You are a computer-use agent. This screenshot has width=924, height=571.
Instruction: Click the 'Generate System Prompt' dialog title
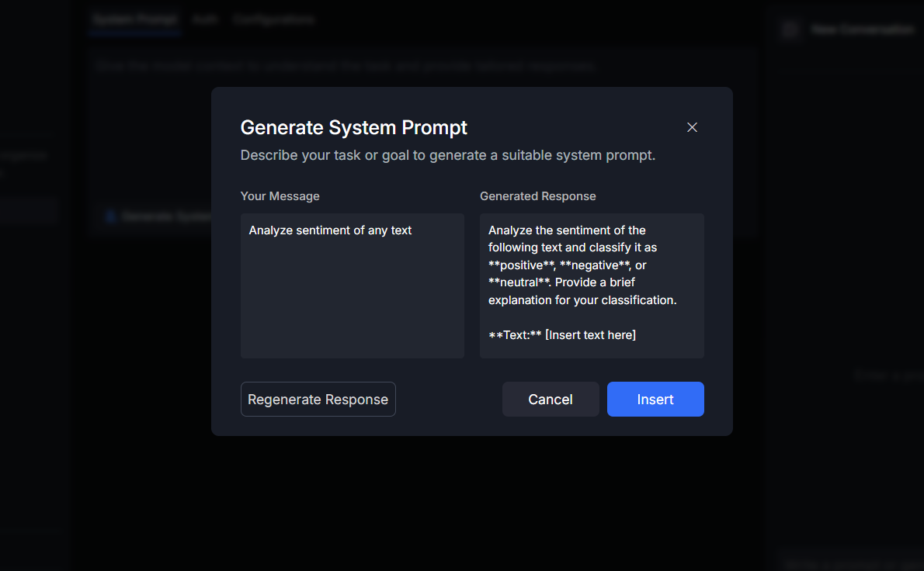coord(353,127)
